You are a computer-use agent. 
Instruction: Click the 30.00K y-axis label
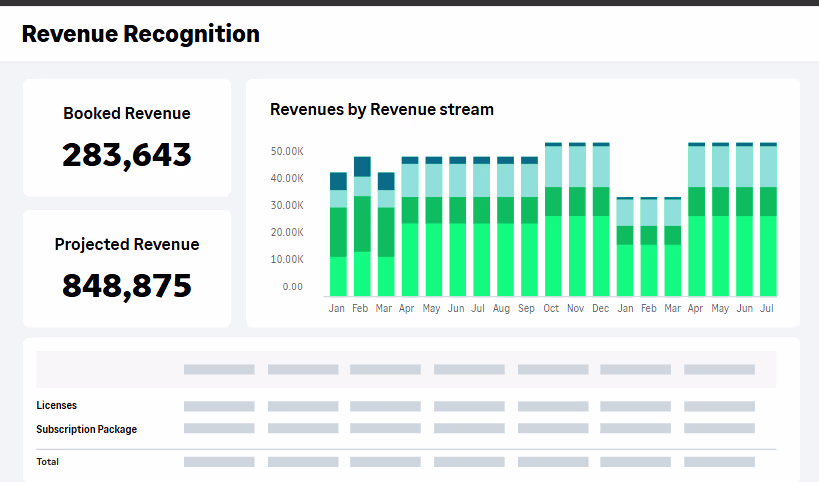pos(287,206)
